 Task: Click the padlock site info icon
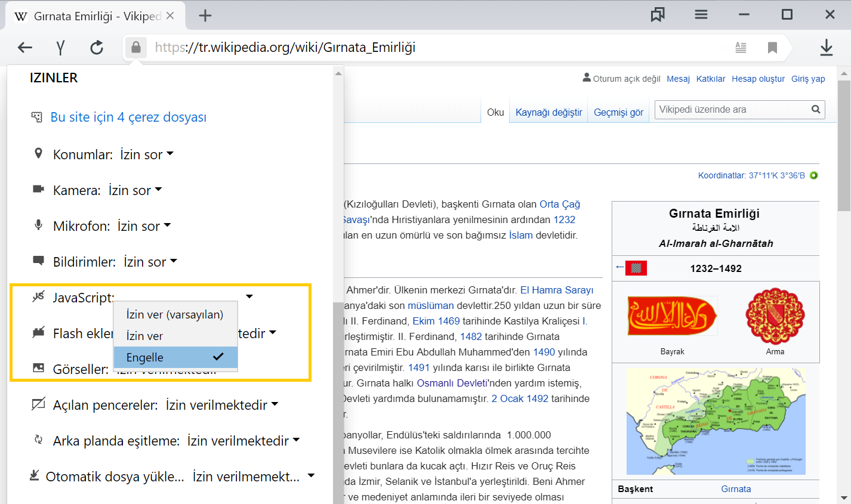[x=136, y=47]
